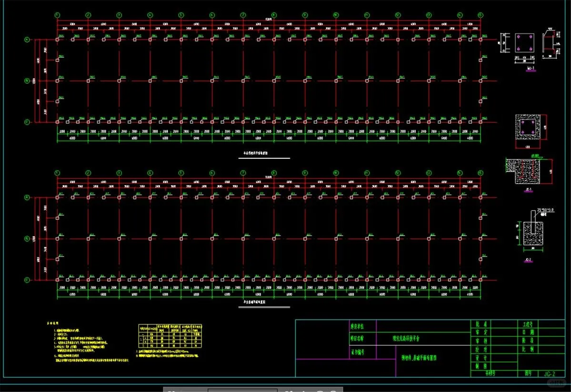Click axis bubble A of the upper plan
The image size is (571, 392).
[x=27, y=39]
